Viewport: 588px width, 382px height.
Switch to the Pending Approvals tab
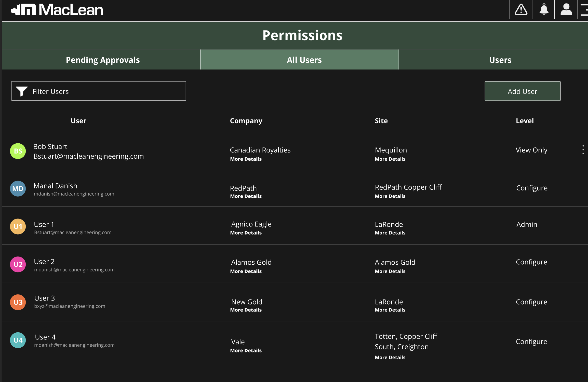click(x=103, y=60)
